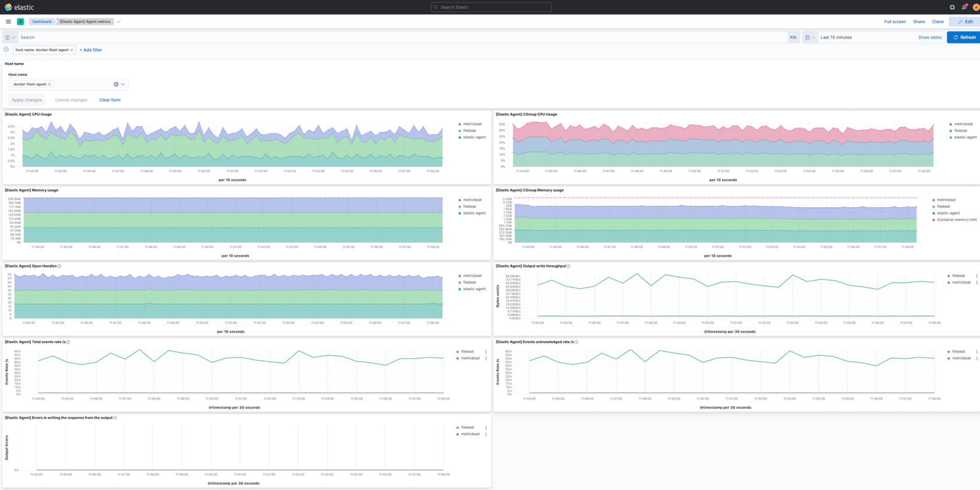Viewport: 980px width, 490px height.
Task: Open the Last 15 minutes time picker
Action: pos(836,37)
